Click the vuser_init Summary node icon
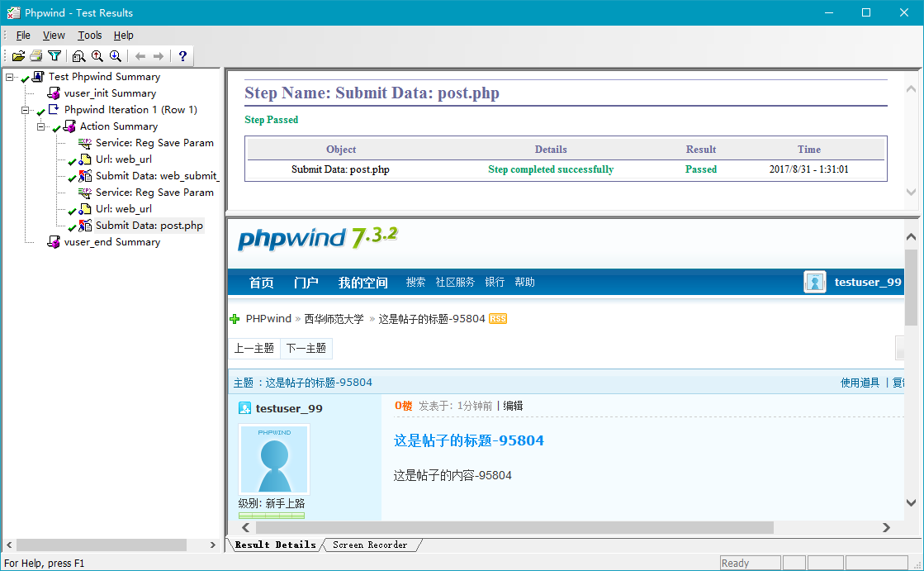The image size is (924, 571). click(x=54, y=93)
